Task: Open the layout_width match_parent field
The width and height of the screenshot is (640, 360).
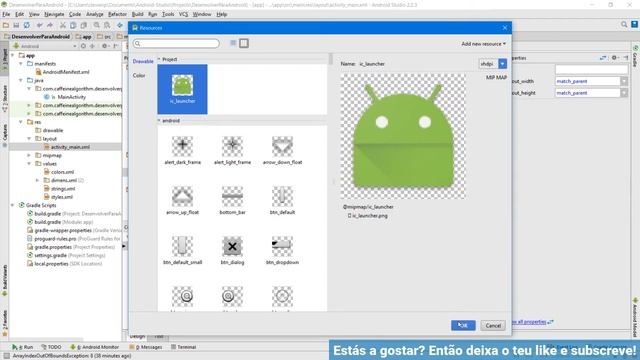Action: (587, 81)
